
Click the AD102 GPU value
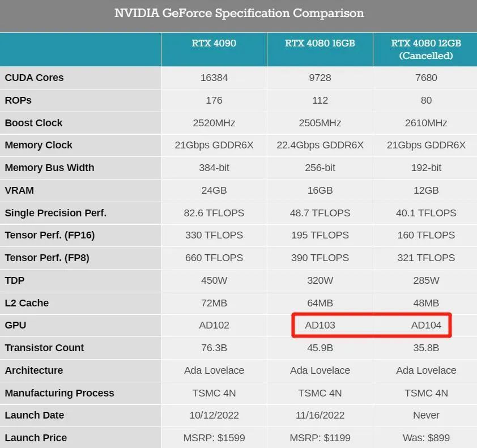coord(214,325)
